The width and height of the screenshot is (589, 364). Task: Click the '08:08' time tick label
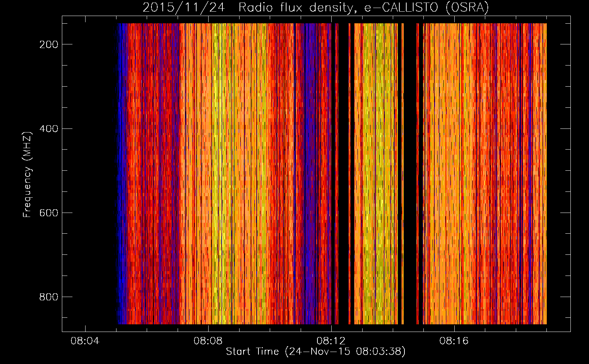[208, 341]
